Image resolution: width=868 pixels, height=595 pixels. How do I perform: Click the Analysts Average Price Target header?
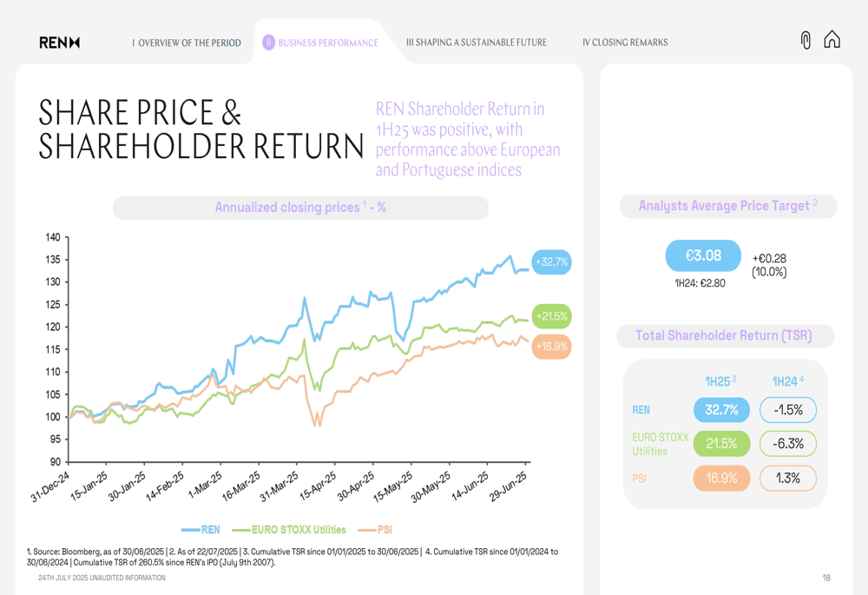click(728, 206)
